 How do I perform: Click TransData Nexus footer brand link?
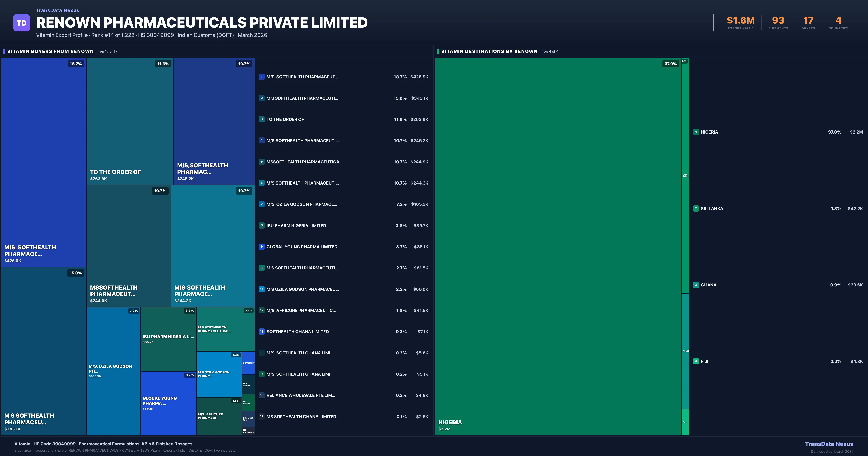click(x=829, y=444)
